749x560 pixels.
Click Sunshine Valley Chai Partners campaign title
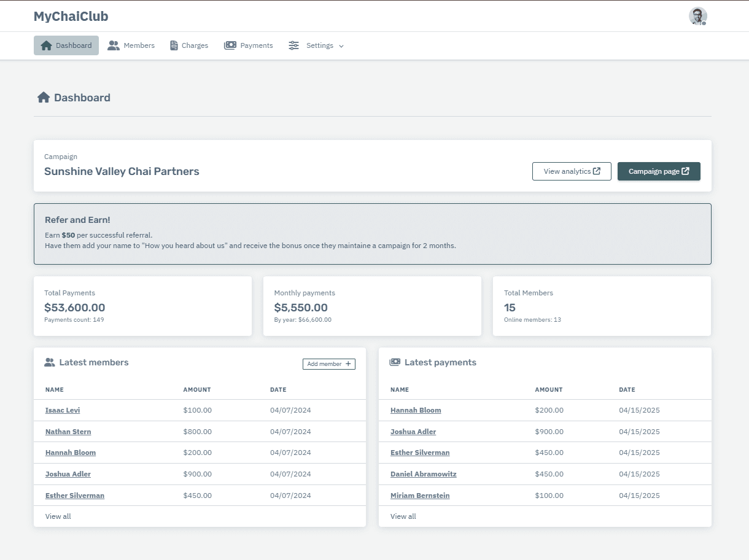pyautogui.click(x=122, y=171)
